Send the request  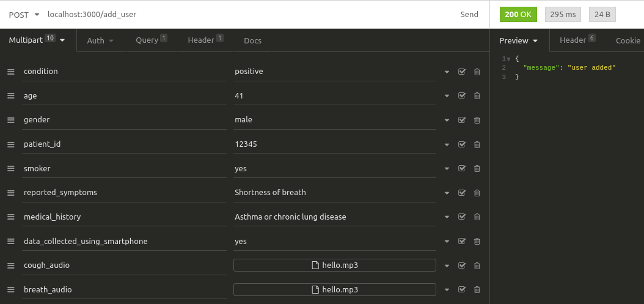(x=469, y=15)
